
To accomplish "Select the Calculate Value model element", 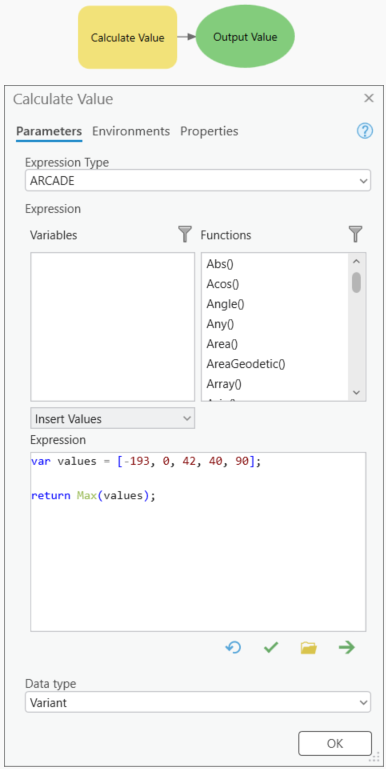I will click(x=128, y=37).
